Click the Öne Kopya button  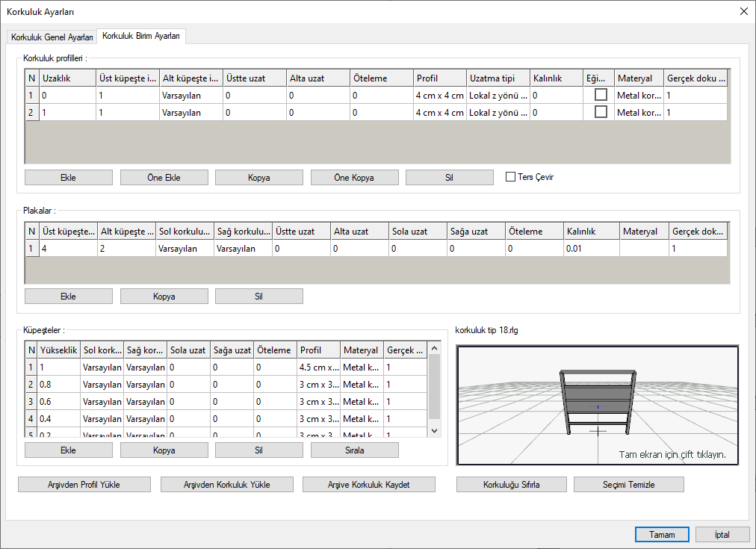[x=354, y=178]
